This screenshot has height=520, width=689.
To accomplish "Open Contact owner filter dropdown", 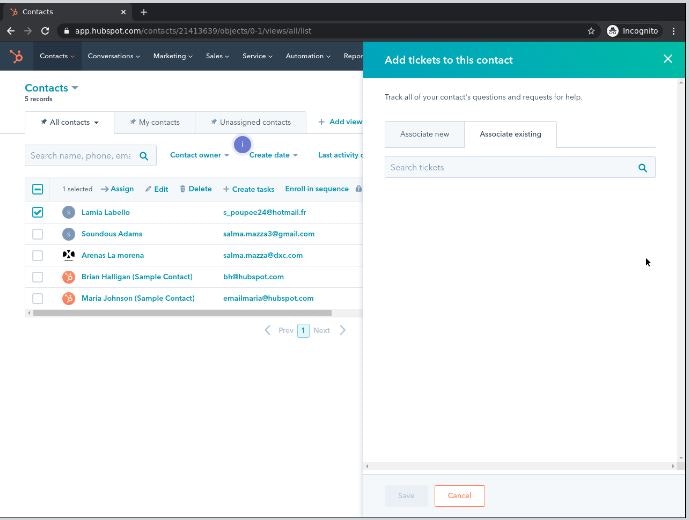I will (x=199, y=155).
